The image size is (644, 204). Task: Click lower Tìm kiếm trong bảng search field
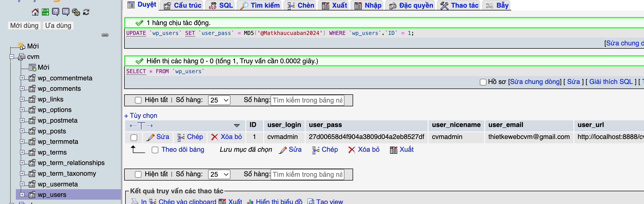pyautogui.click(x=307, y=174)
